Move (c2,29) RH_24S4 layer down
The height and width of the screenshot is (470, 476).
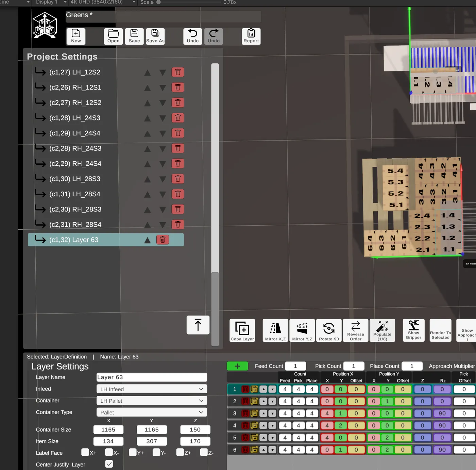(163, 164)
